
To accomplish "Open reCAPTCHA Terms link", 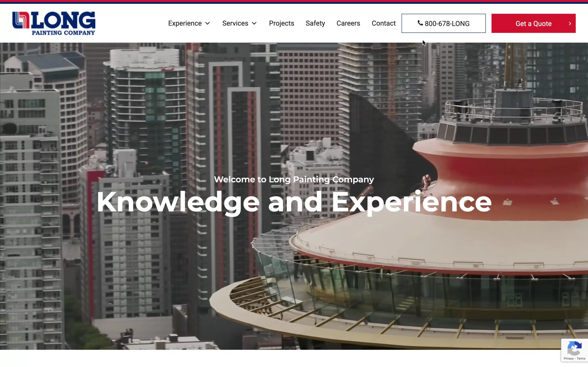I will (x=581, y=359).
